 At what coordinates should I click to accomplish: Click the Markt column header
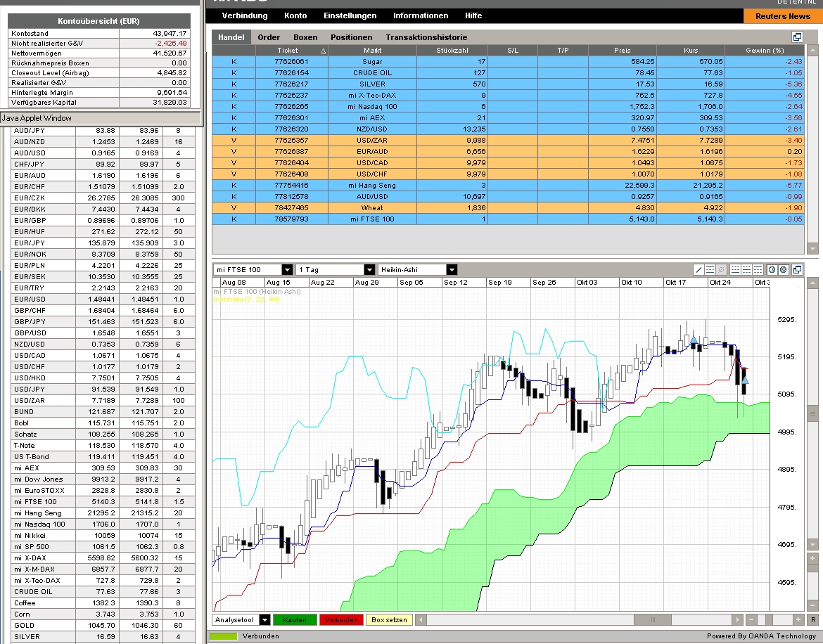(x=372, y=51)
